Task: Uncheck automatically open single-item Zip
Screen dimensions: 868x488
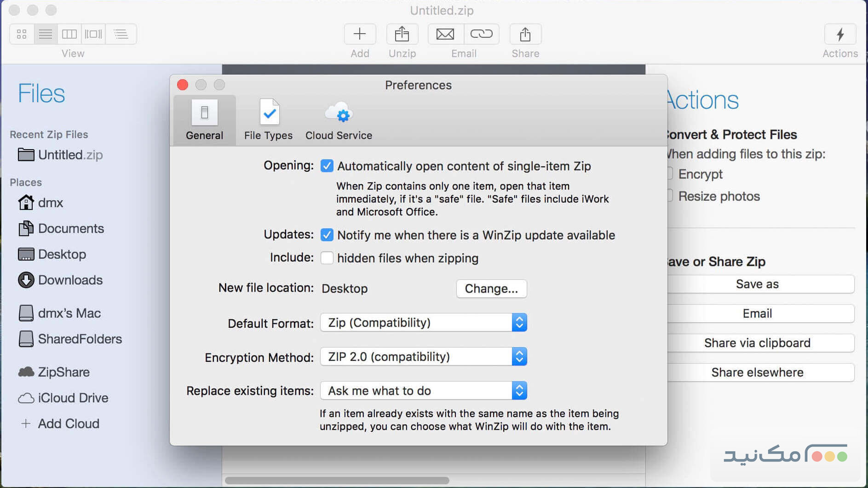Action: [x=327, y=166]
